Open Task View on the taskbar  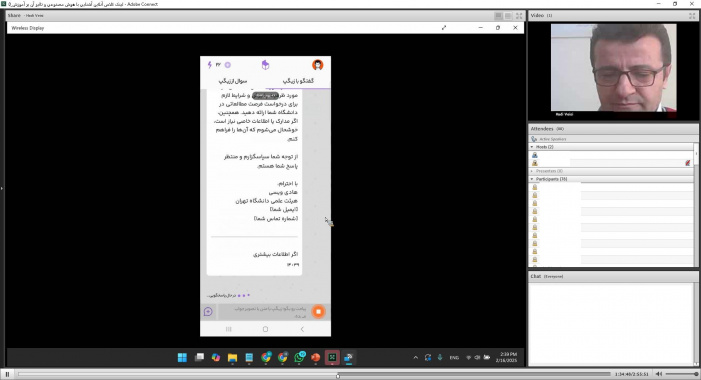click(x=199, y=358)
